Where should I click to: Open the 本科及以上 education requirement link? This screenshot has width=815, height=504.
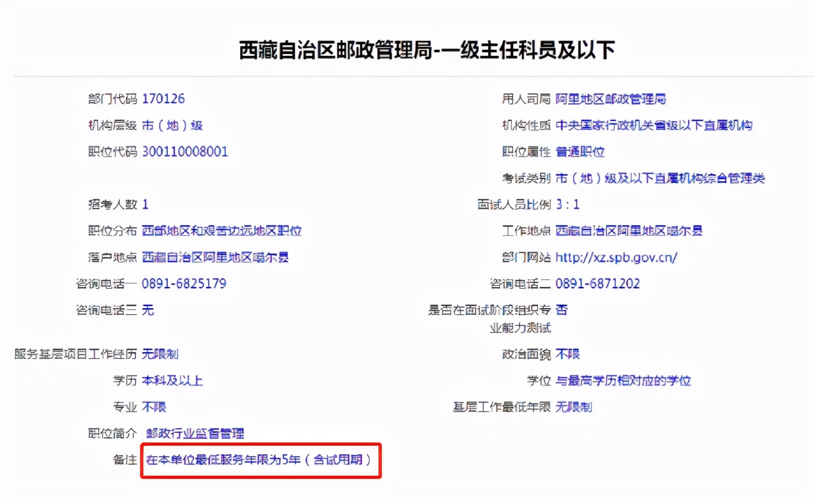[x=172, y=381]
